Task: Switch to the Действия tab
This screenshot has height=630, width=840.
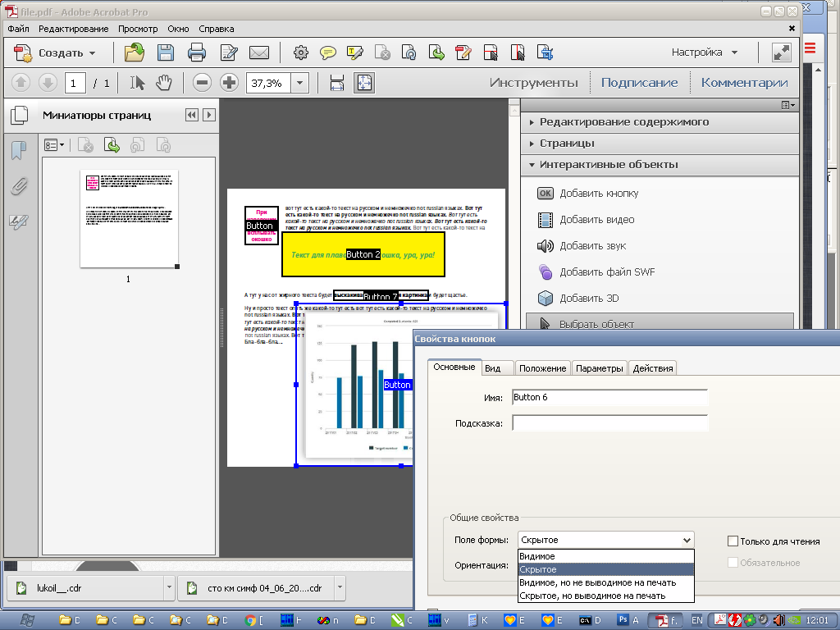Action: click(653, 368)
